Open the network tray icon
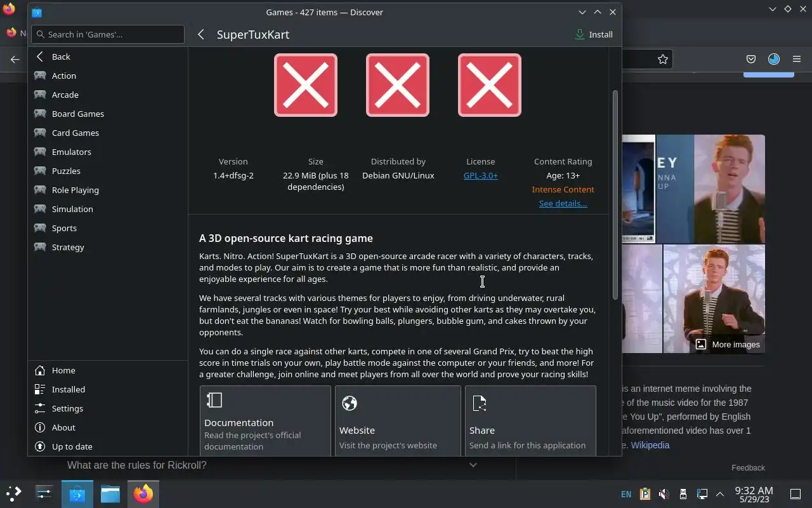812x508 pixels. point(702,494)
